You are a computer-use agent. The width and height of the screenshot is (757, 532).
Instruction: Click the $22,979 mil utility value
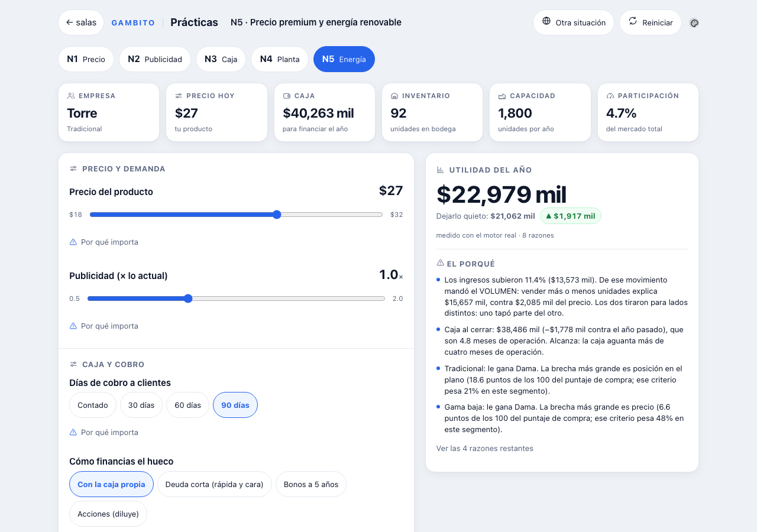(502, 194)
